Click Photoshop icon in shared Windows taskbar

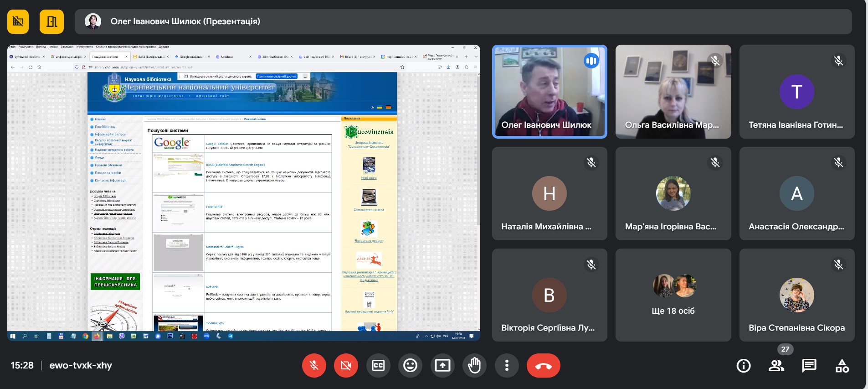pos(170,336)
